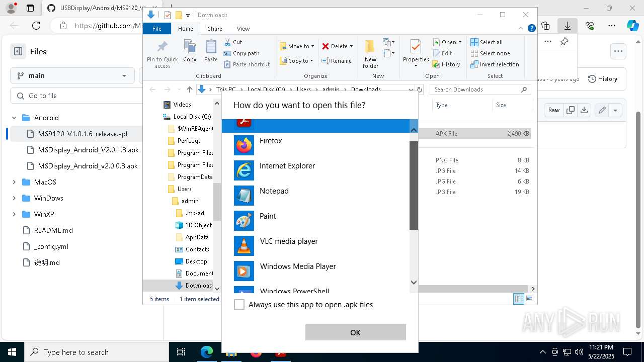Click the GitHub History link
The width and height of the screenshot is (644, 362).
pos(603,79)
